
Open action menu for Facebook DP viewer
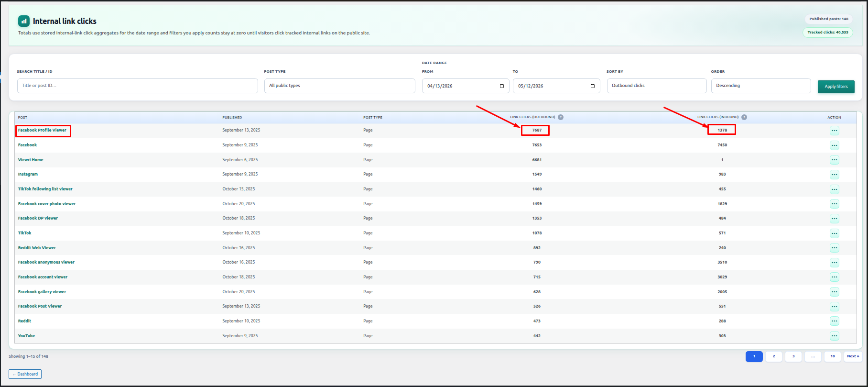[834, 219]
